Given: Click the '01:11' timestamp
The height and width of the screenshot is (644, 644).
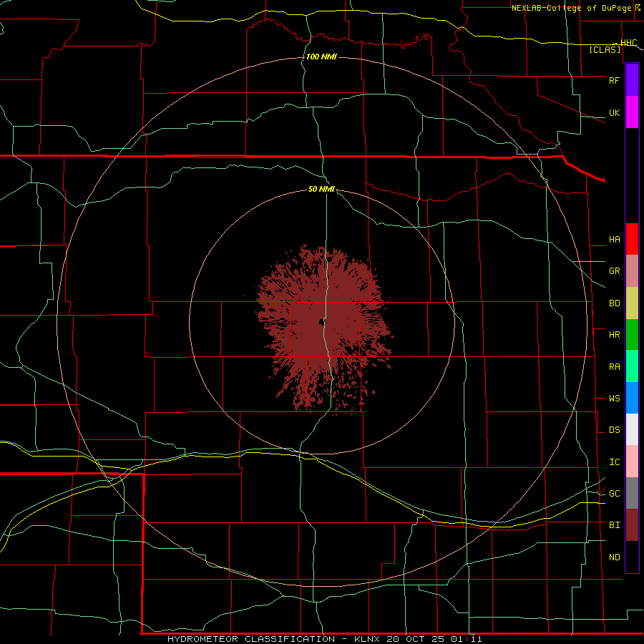Looking at the screenshot, I should [466, 639].
